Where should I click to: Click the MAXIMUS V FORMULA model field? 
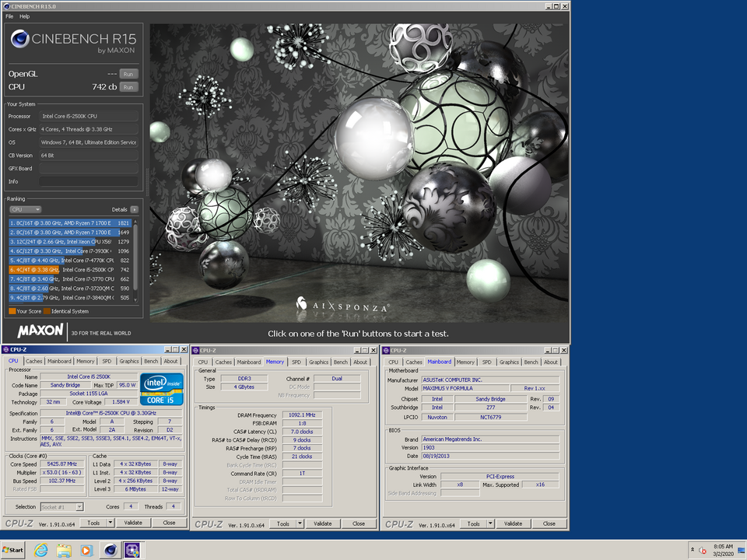click(x=465, y=388)
